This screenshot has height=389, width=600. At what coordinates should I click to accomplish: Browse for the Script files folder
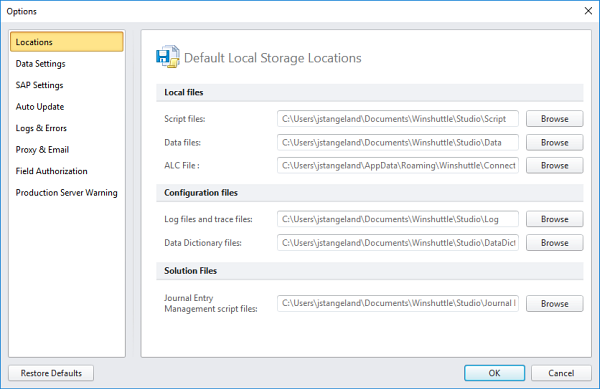point(554,119)
